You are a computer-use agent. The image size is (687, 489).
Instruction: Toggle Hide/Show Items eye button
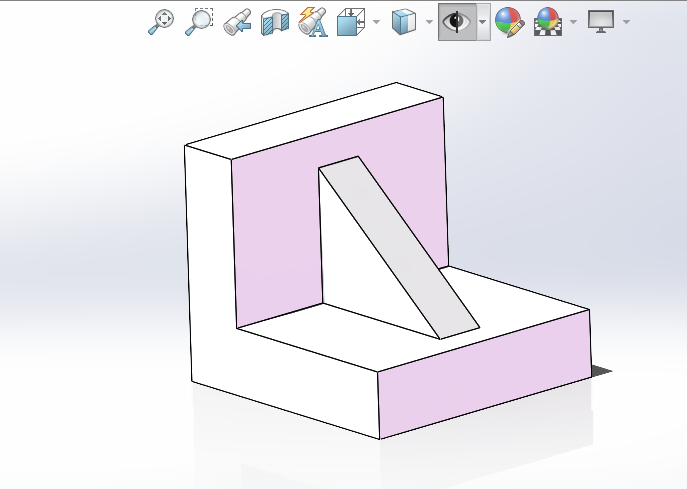click(456, 21)
